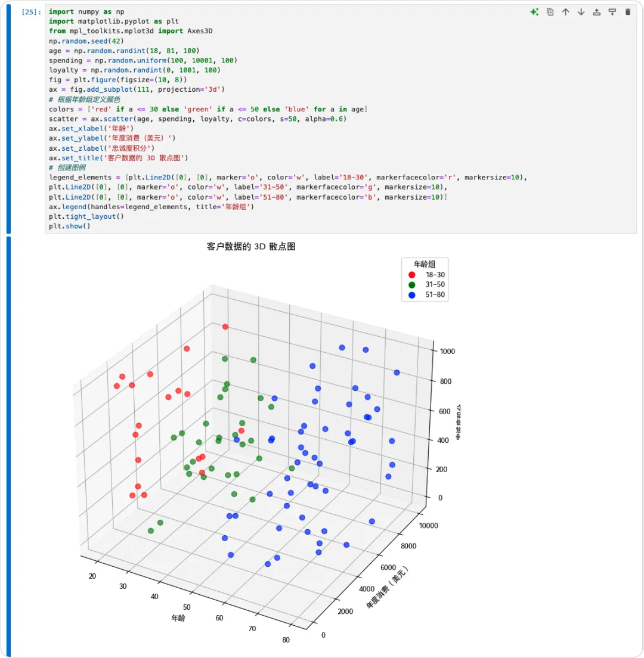Click the red '18–30' legend marker
Image resolution: width=644 pixels, height=658 pixels.
point(412,275)
